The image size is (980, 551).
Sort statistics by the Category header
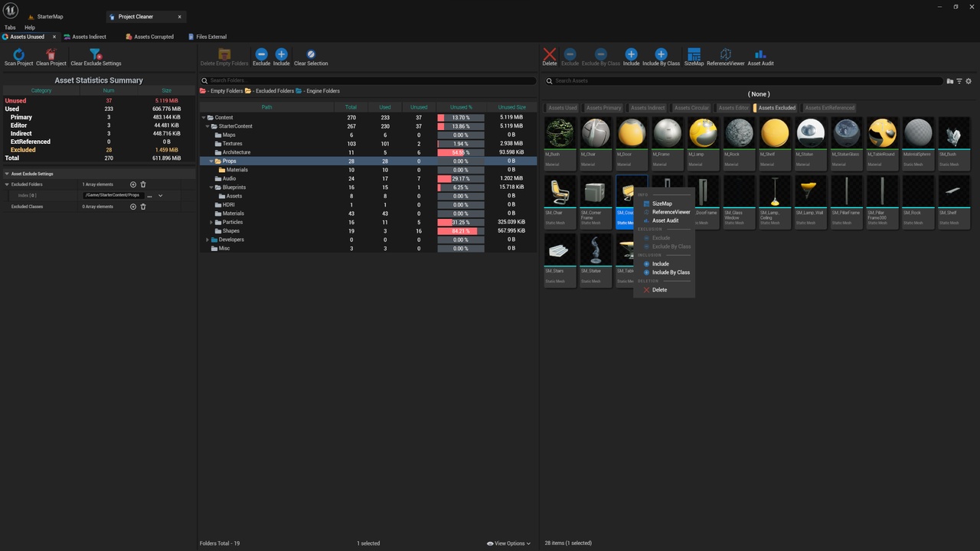(41, 91)
